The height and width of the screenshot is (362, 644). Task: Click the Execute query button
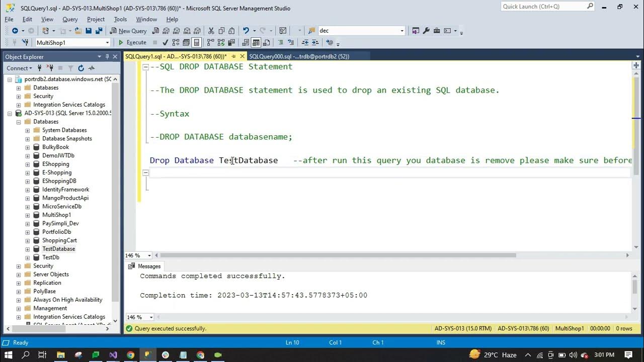132,43
